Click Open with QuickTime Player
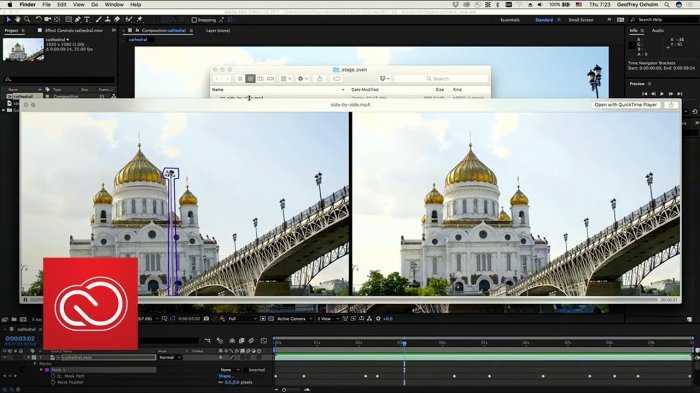The height and width of the screenshot is (393, 700). [x=625, y=105]
